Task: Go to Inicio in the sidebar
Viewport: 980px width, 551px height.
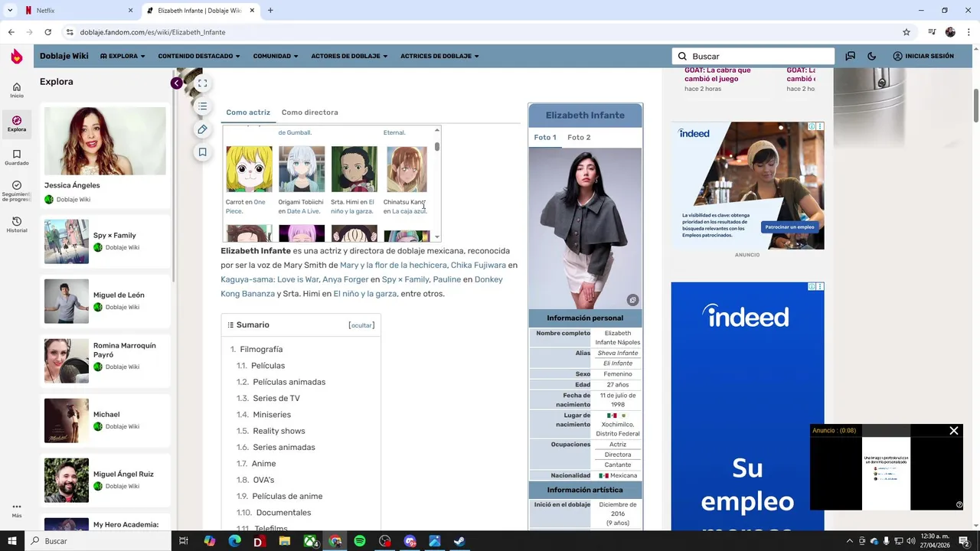Action: point(16,90)
